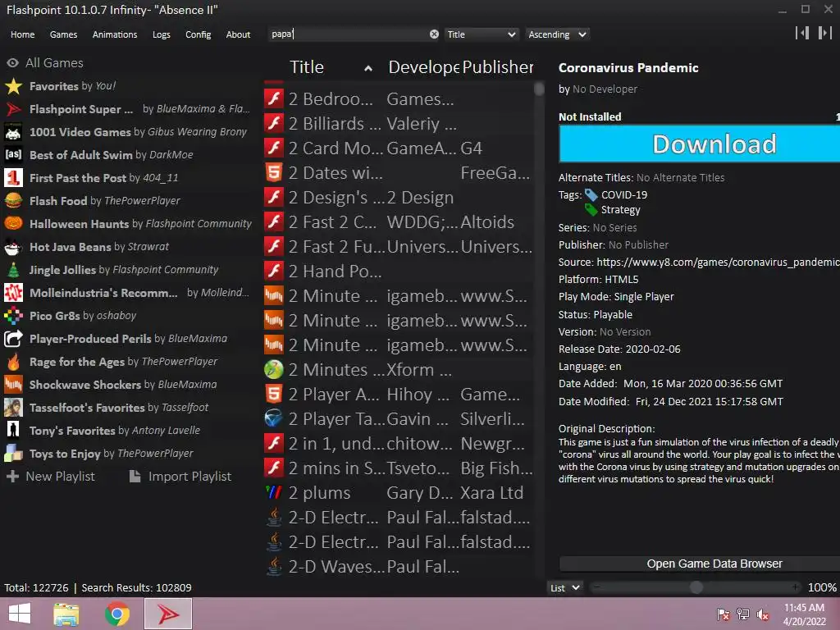The height and width of the screenshot is (630, 840).
Task: Select the 1001 Video Games playlist icon
Action: pos(13,132)
